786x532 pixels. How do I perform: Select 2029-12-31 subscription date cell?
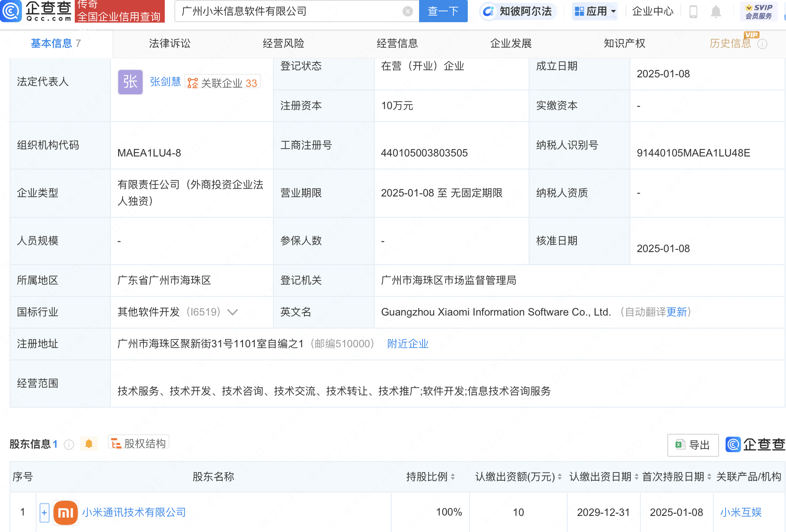tap(603, 512)
